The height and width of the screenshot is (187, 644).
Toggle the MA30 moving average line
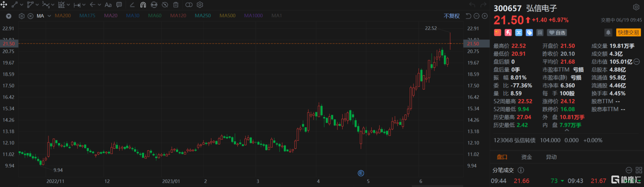point(133,16)
